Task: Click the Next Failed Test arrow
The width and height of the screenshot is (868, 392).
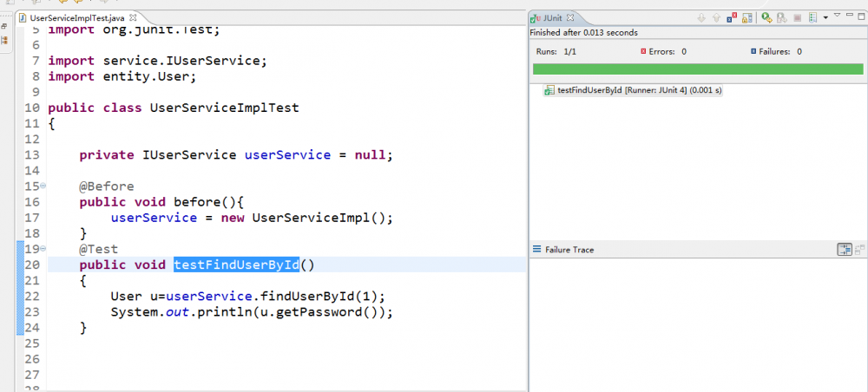Action: click(701, 17)
